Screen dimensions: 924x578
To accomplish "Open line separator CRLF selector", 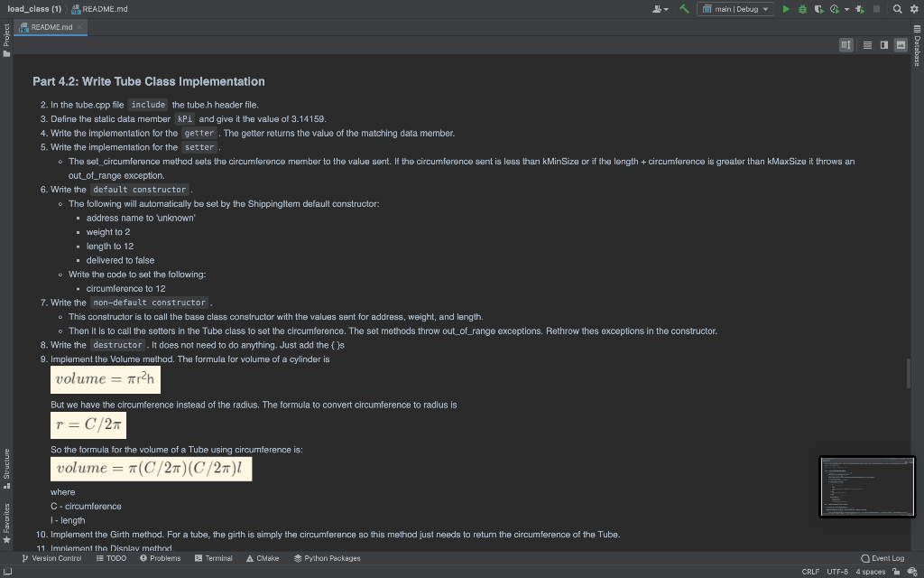I will coord(810,572).
